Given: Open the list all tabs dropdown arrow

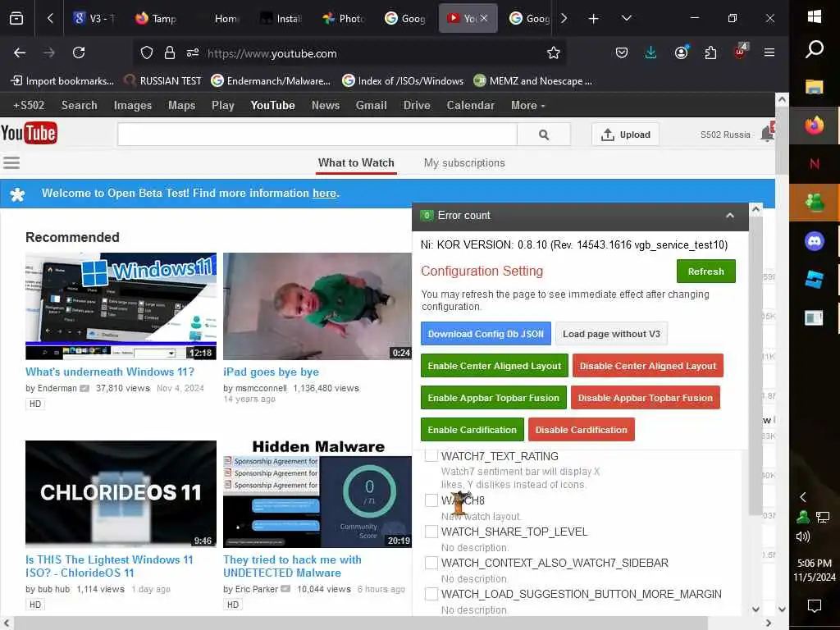Looking at the screenshot, I should point(626,19).
